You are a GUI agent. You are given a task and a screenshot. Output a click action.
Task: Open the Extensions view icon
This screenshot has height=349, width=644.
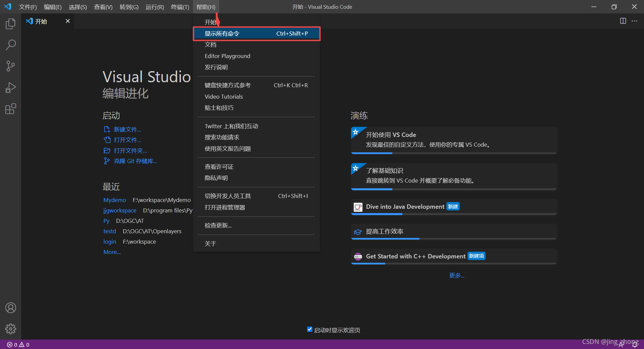(x=10, y=109)
